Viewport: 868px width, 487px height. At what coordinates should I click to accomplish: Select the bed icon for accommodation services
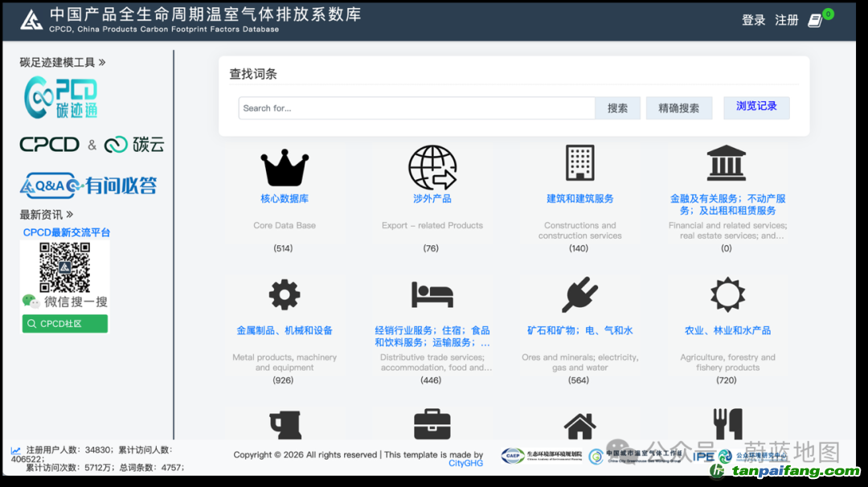[x=432, y=295]
